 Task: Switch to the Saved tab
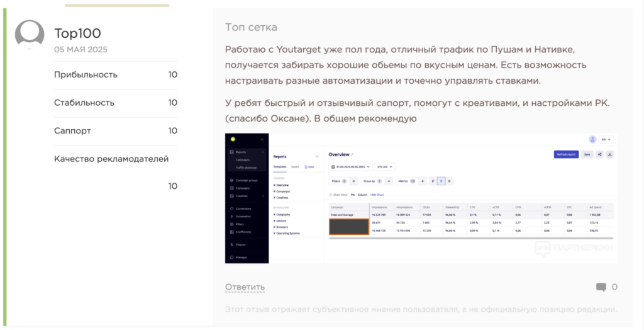point(295,167)
